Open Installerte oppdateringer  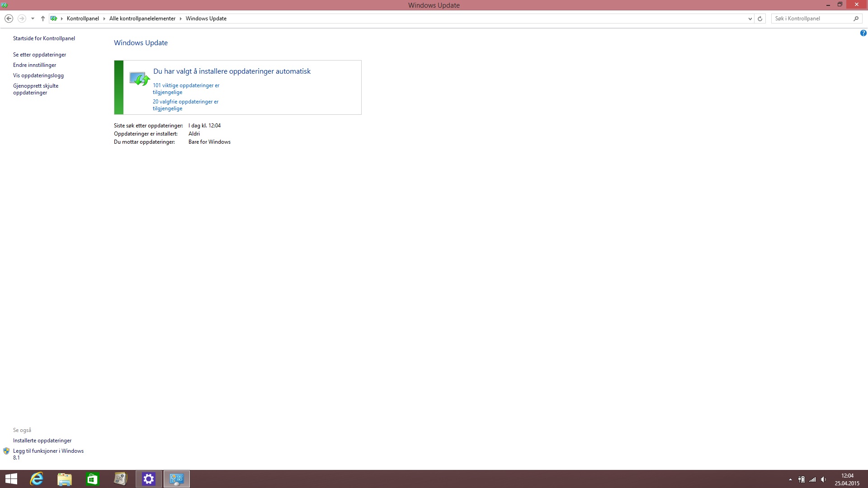click(x=42, y=441)
